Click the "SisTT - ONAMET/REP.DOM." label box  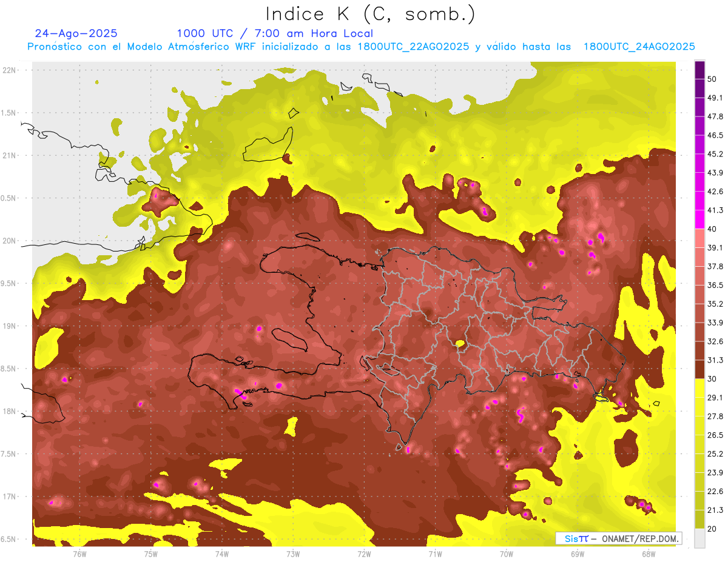618,538
